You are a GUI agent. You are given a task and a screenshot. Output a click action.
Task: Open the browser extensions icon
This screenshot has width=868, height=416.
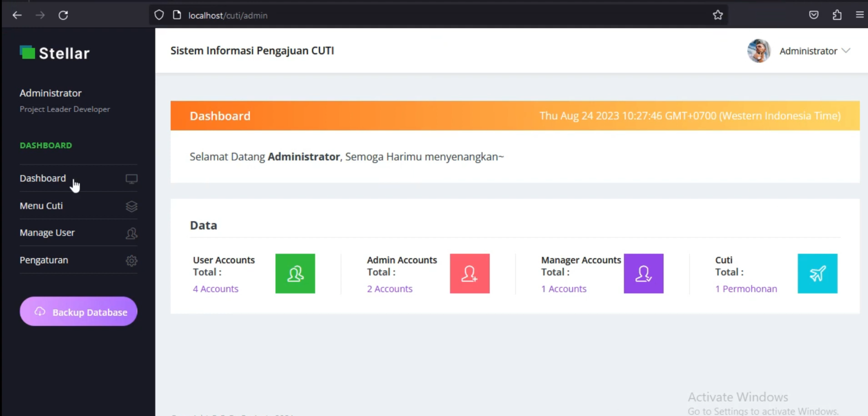[837, 15]
